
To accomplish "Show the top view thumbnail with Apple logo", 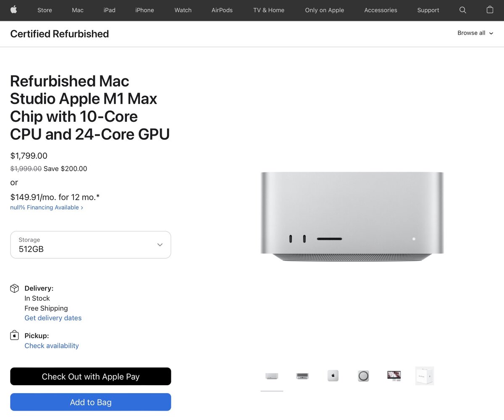I will 333,376.
